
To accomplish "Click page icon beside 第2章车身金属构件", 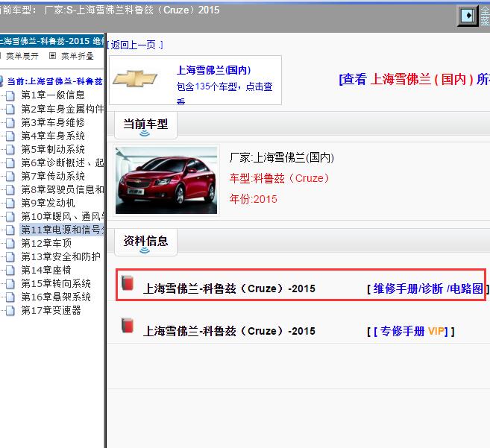I will 10,109.
